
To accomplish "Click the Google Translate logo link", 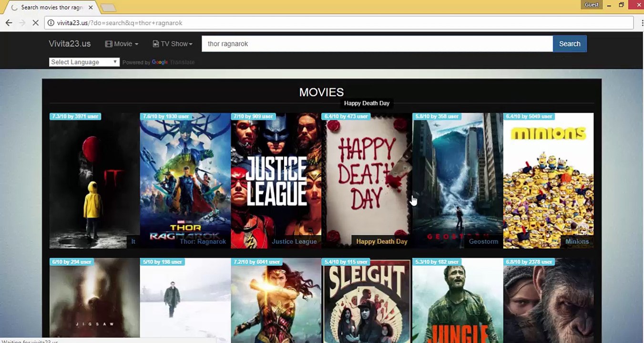I will [173, 62].
